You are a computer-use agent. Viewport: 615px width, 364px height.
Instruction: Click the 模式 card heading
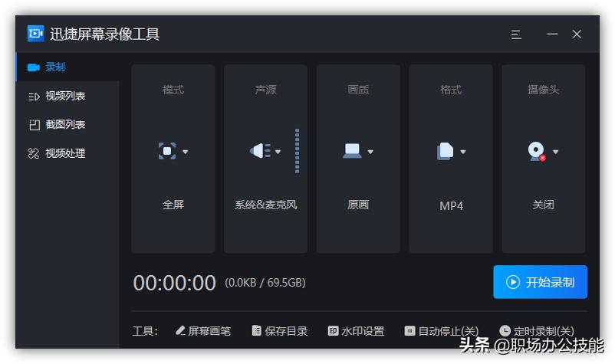point(173,90)
